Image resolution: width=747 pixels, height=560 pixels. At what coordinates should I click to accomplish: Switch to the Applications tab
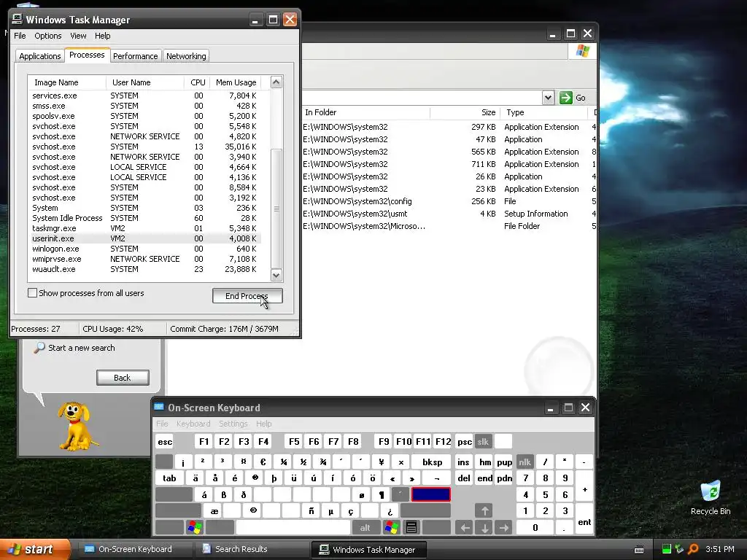(x=39, y=55)
